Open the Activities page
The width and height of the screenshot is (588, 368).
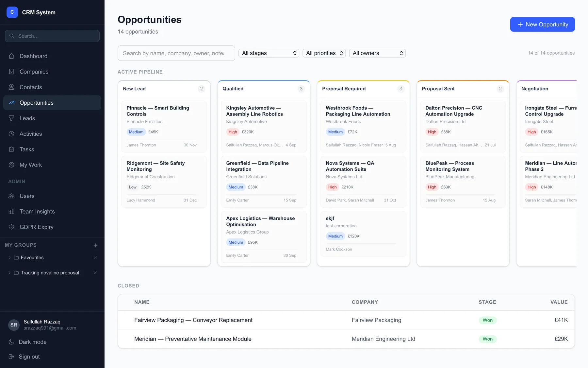(52, 134)
